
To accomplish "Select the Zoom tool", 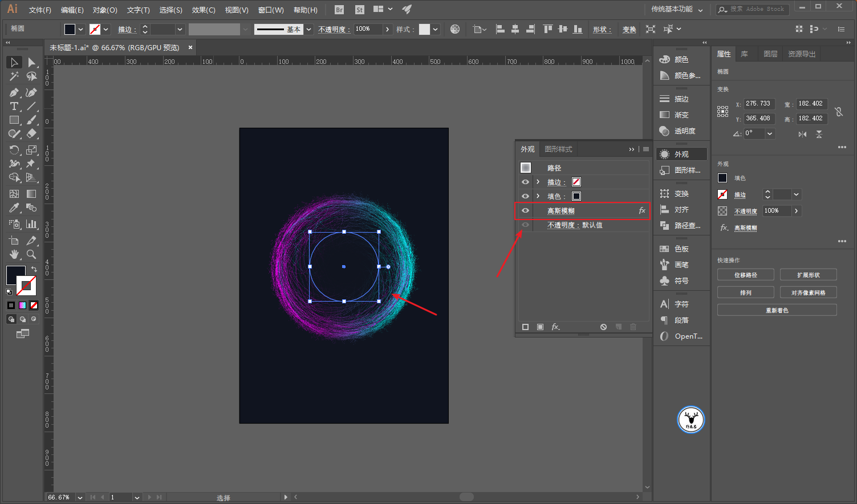I will tap(31, 254).
